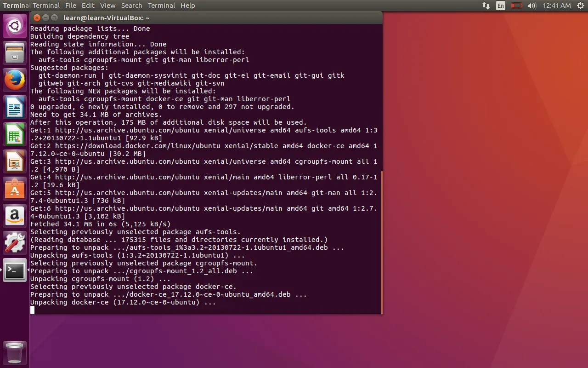Image resolution: width=588 pixels, height=368 pixels.
Task: Click 'Selecting previously unselected package cgroupfs-mount.' line
Action: click(x=144, y=263)
